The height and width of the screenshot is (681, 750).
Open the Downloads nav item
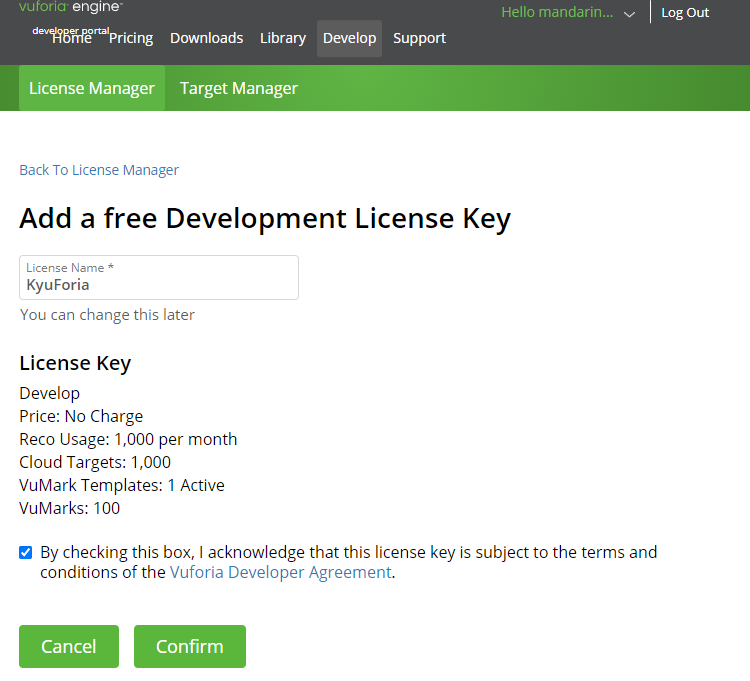click(207, 38)
